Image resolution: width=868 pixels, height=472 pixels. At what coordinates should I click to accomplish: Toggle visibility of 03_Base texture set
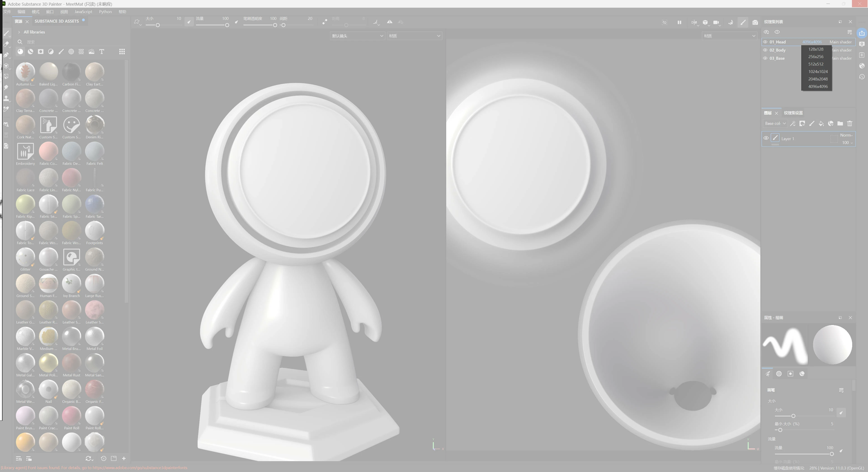click(765, 58)
